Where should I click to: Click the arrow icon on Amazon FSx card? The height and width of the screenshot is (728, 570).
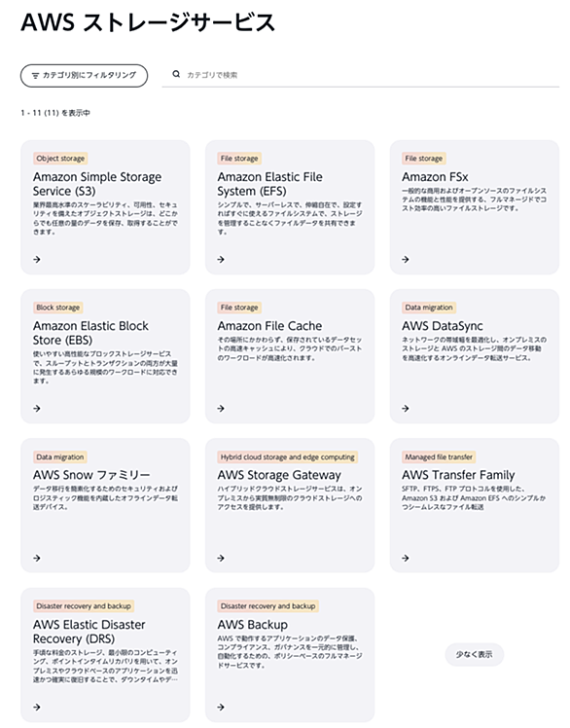pyautogui.click(x=406, y=260)
